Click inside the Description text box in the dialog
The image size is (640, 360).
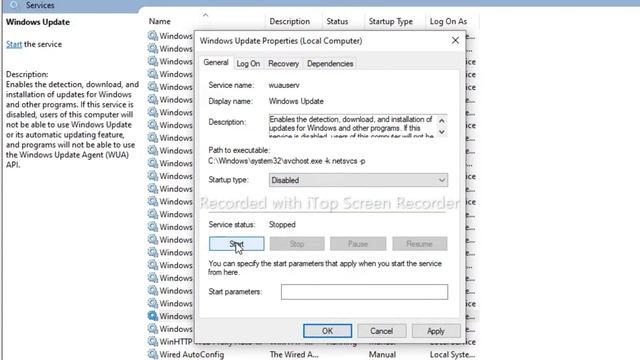(352, 126)
